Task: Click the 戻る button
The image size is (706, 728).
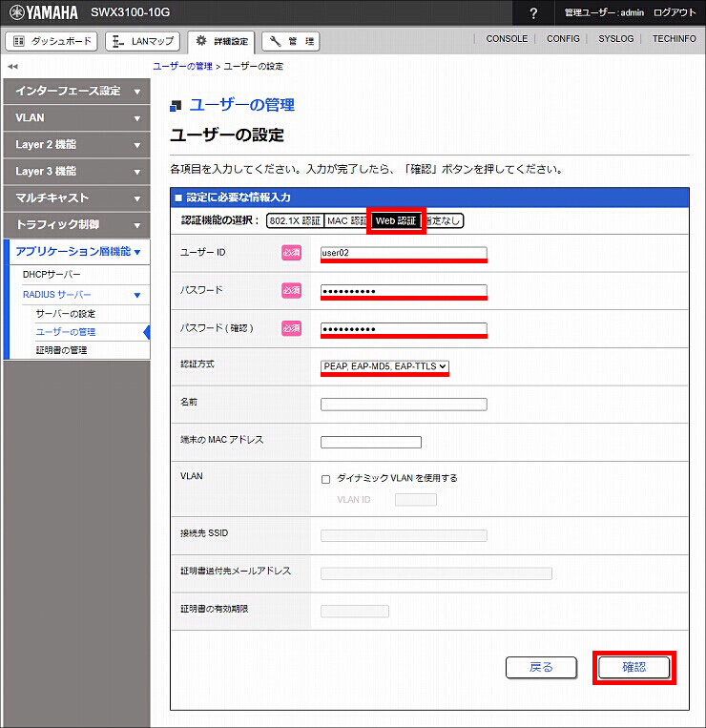Action: (541, 668)
